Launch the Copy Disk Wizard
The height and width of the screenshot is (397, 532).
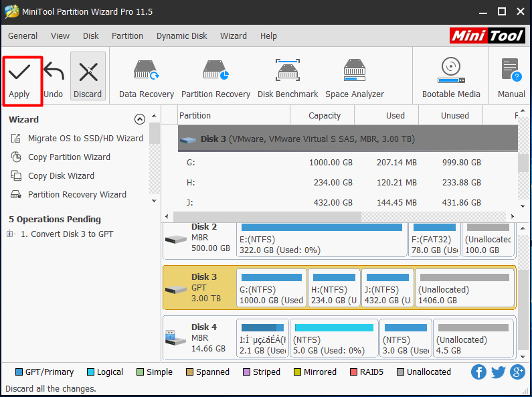click(53, 176)
